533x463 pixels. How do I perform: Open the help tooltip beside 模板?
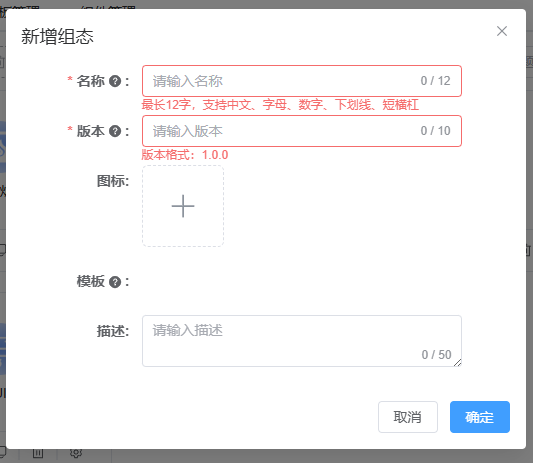tap(115, 282)
